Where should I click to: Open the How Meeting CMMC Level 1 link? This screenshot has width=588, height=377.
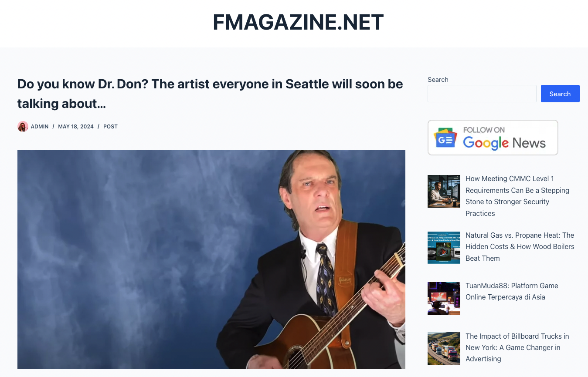tap(517, 196)
